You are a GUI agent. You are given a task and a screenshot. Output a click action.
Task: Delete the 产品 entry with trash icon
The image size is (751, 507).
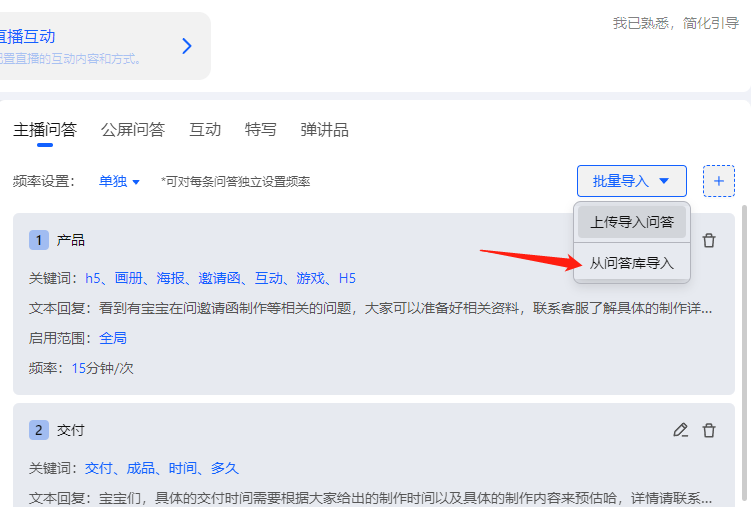click(x=709, y=240)
